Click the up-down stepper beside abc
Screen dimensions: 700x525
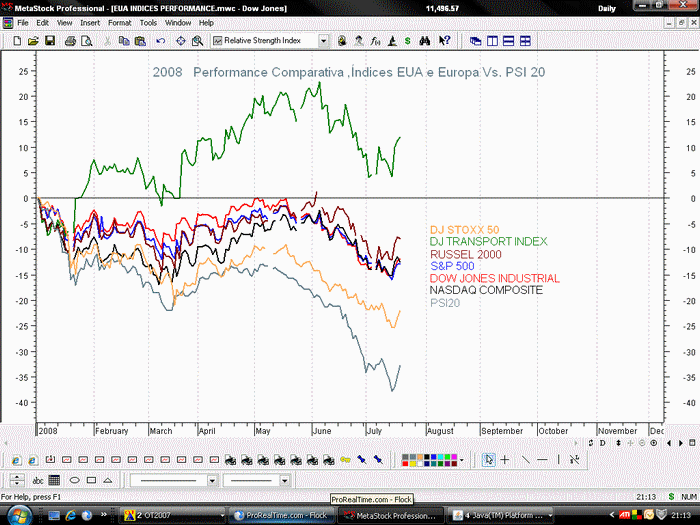coord(17,481)
